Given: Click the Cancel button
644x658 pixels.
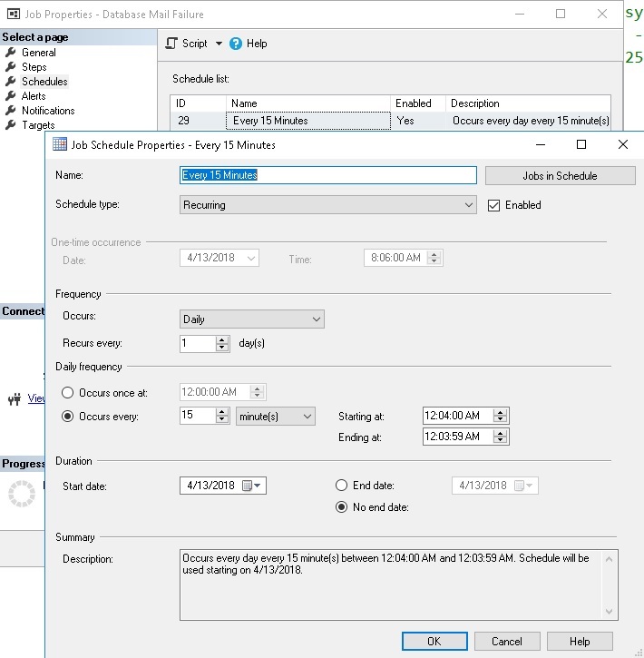Looking at the screenshot, I should (x=507, y=642).
